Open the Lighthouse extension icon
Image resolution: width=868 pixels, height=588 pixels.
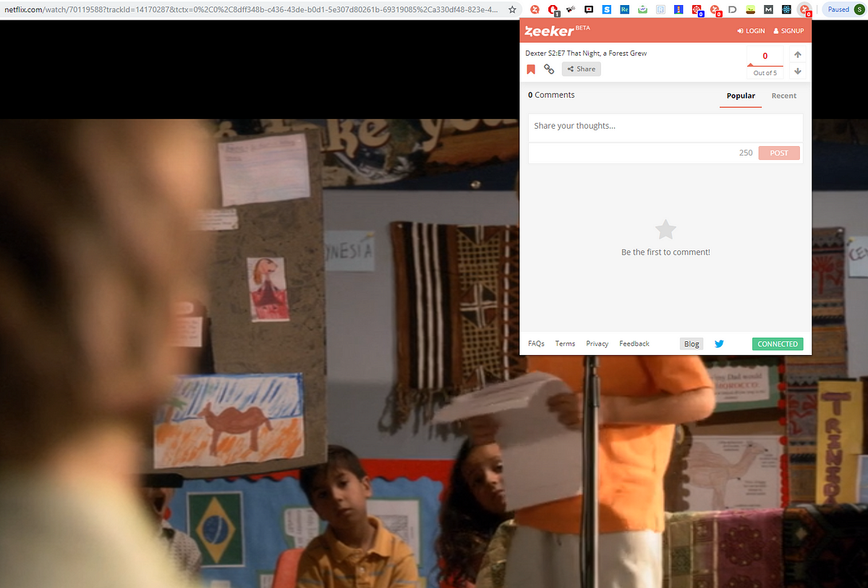[678, 9]
